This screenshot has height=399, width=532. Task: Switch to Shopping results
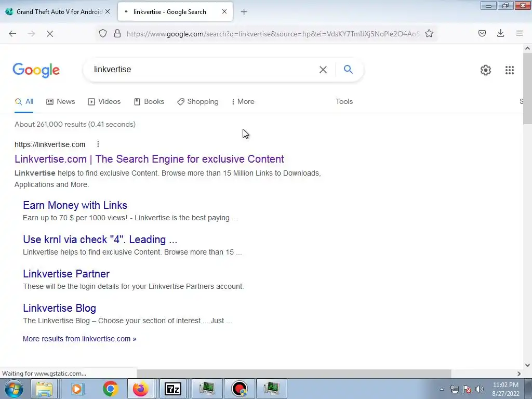(198, 101)
